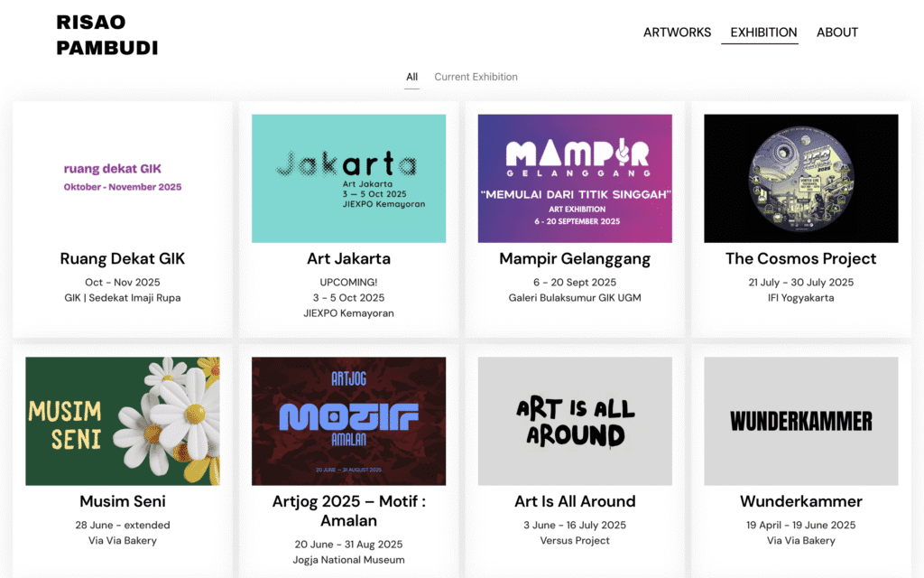924x578 pixels.
Task: Click the Ruang Dekat GIK title
Action: click(123, 259)
